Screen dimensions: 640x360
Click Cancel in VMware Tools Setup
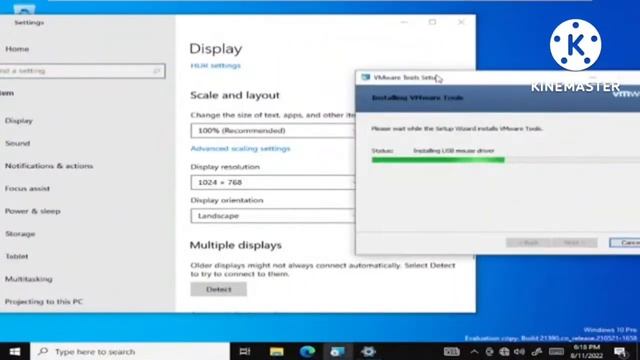[x=625, y=242]
